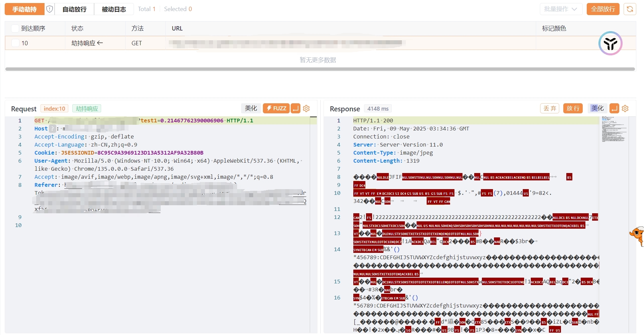Click the Content-Length: 1319 line
This screenshot has height=335, width=644.
pyautogui.click(x=386, y=161)
